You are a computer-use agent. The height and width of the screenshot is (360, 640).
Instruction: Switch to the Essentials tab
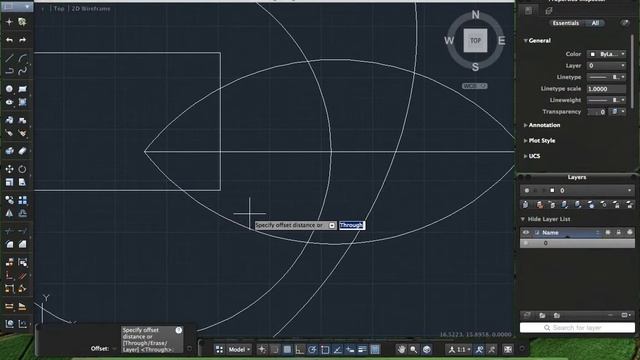pyautogui.click(x=565, y=23)
